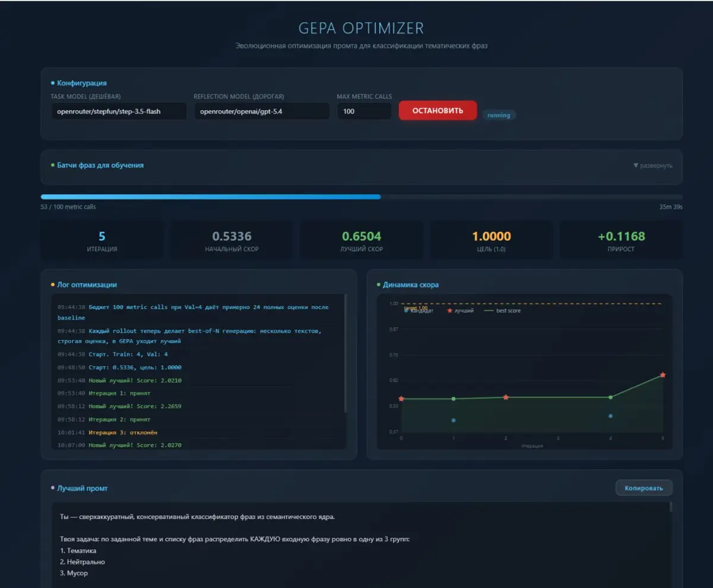Focus the Task Model input field
This screenshot has width=713, height=588.
[x=119, y=111]
